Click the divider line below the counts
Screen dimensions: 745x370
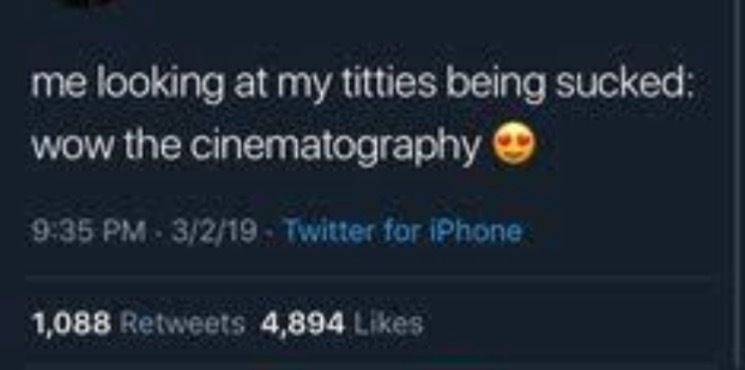point(369,366)
